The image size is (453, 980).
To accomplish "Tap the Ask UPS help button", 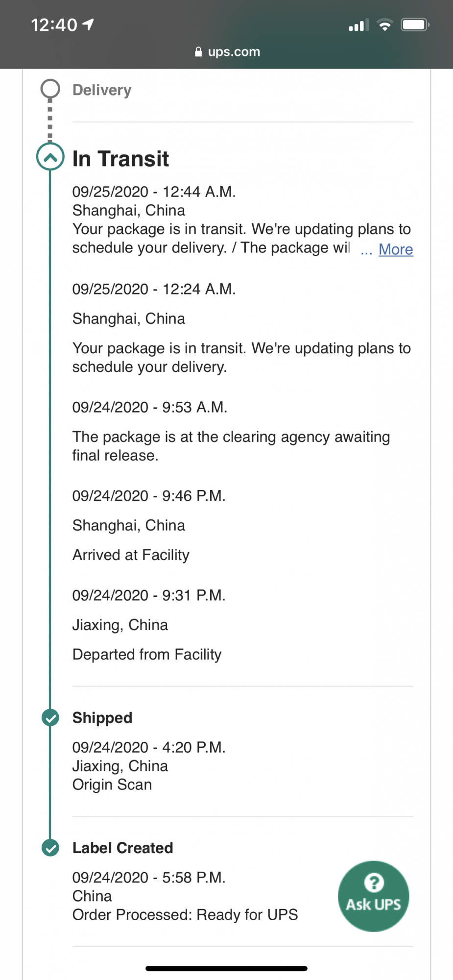I will pyautogui.click(x=373, y=896).
